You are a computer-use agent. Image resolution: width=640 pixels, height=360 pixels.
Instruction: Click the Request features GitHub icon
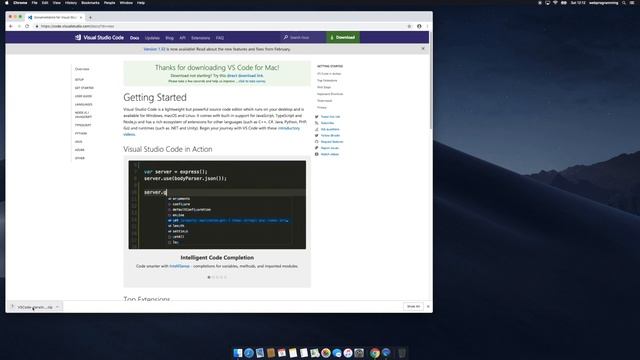tap(317, 142)
